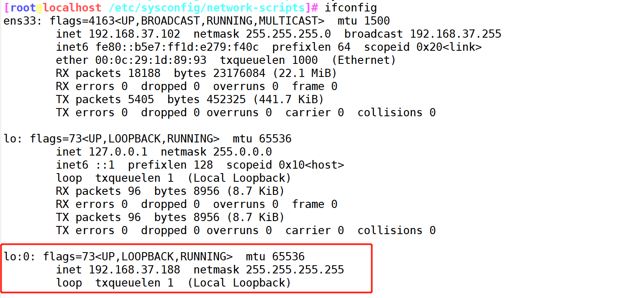Click the broadcast address 192.168.37.255
644x298 pixels.
[456, 34]
